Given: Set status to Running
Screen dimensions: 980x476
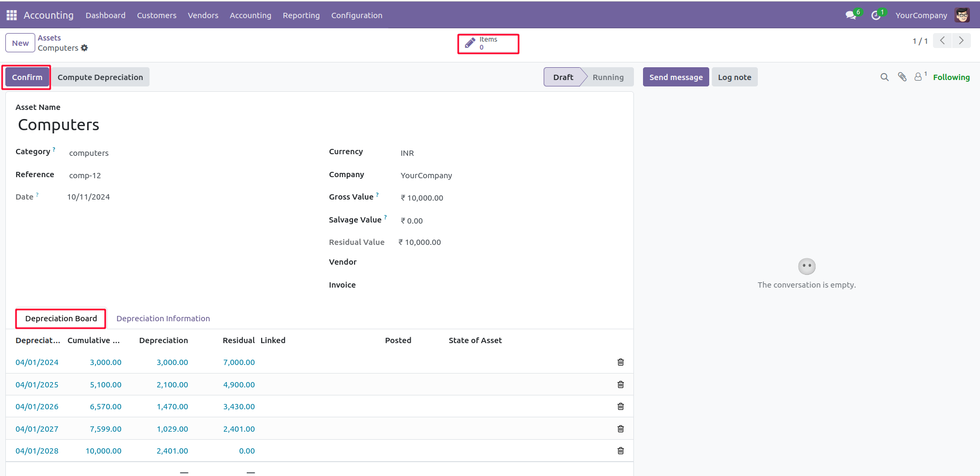Looking at the screenshot, I should click(608, 77).
